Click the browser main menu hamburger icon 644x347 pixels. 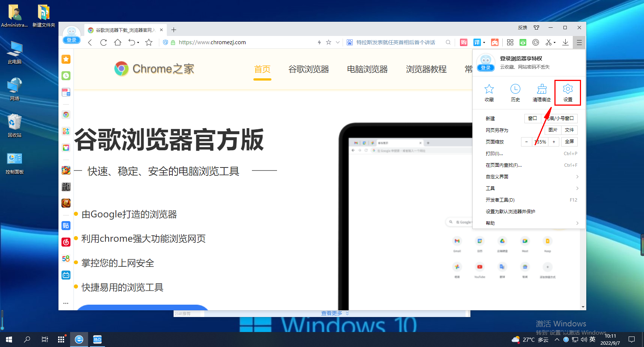pyautogui.click(x=579, y=42)
